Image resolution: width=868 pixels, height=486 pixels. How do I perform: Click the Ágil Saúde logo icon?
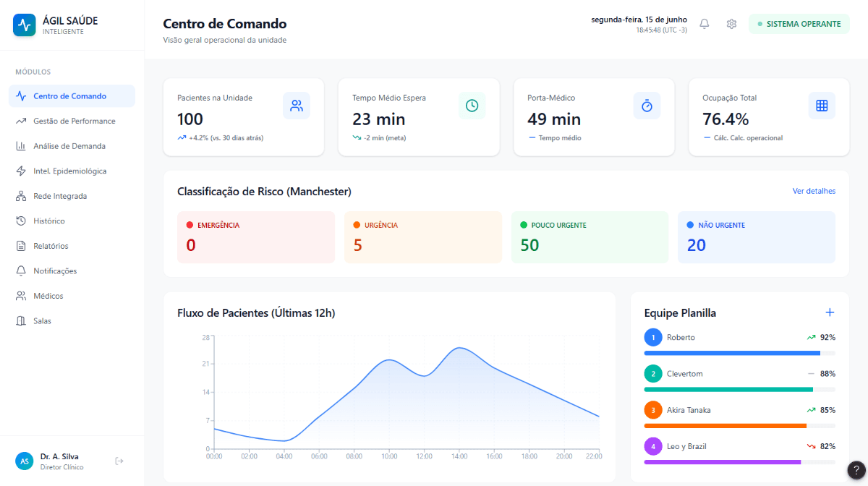pyautogui.click(x=25, y=25)
